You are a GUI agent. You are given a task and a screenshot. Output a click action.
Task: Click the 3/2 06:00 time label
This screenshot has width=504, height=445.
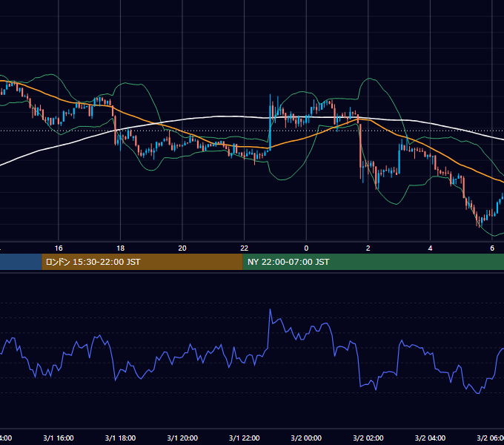tap(490, 438)
